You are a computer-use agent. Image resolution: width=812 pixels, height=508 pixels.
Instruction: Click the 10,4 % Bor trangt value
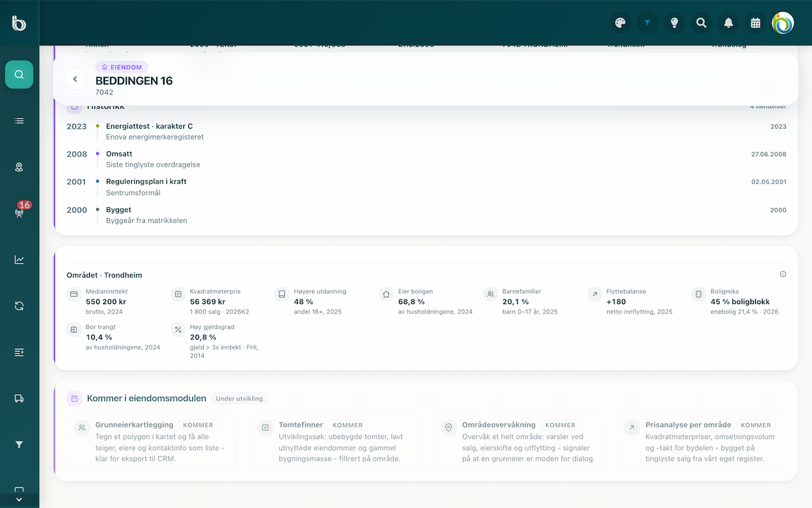coord(99,337)
